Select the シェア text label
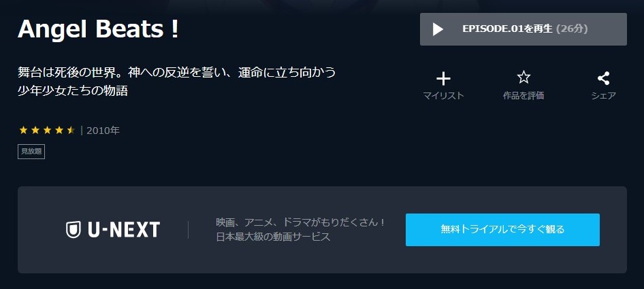Screen dimensions: 644x289 603,96
